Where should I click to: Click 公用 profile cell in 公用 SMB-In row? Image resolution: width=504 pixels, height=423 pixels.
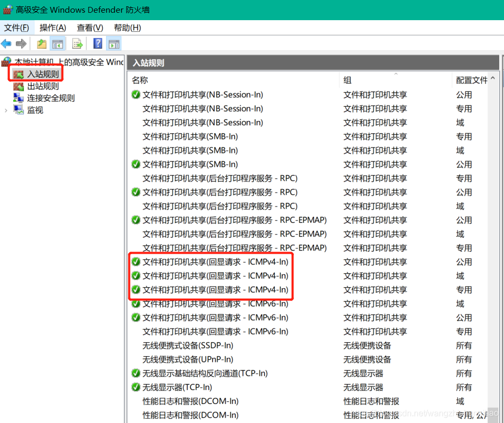coord(464,165)
